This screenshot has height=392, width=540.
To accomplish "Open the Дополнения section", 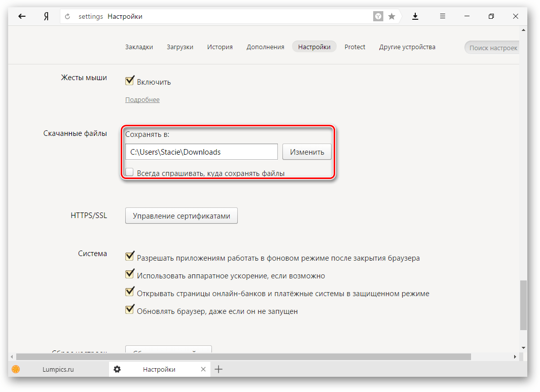I will pyautogui.click(x=265, y=47).
